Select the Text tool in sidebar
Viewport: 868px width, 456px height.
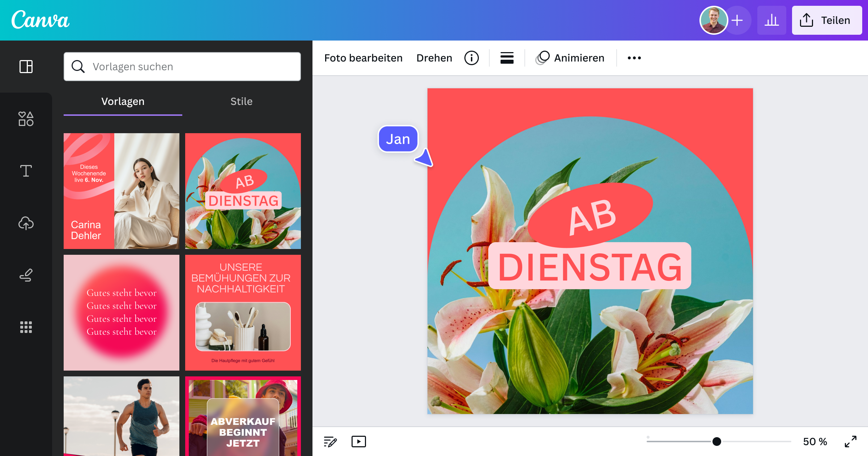coord(26,171)
